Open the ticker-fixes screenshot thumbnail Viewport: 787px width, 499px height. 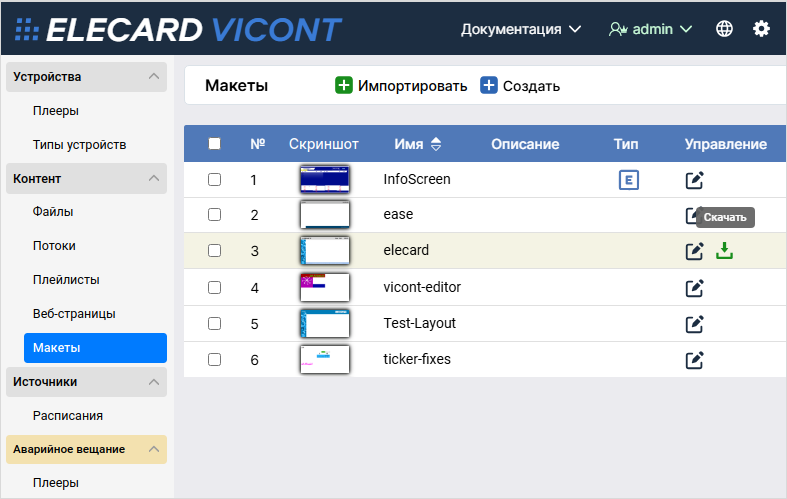pyautogui.click(x=325, y=359)
